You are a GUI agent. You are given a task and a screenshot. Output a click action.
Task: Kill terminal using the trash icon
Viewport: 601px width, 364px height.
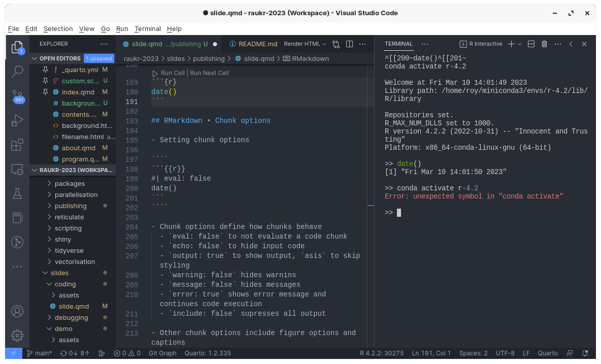pos(544,44)
